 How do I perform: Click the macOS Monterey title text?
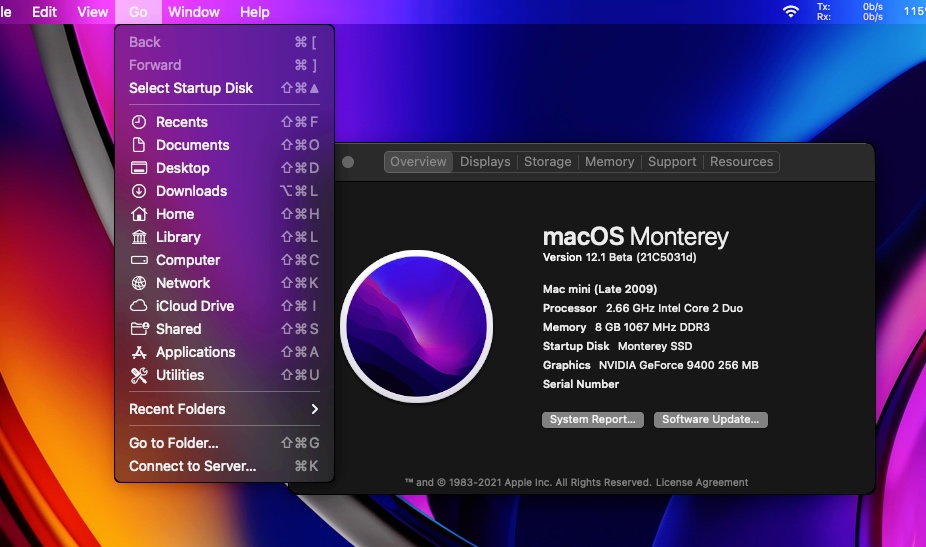(x=635, y=237)
